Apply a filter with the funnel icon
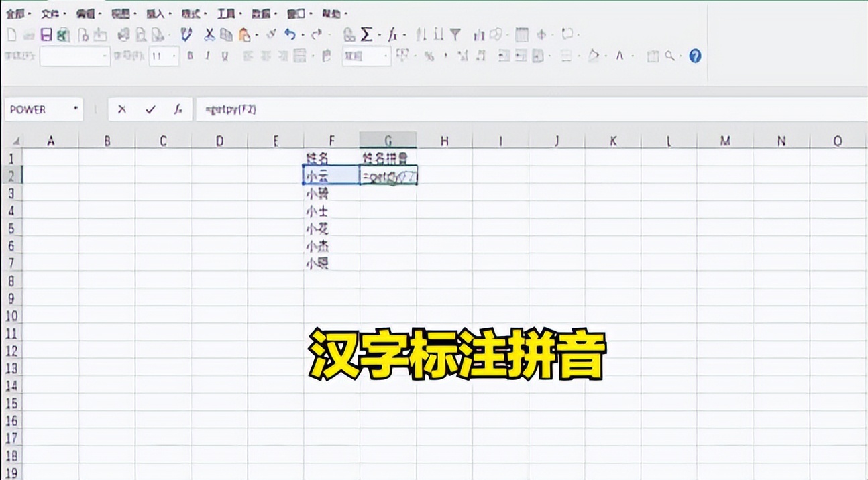This screenshot has width=868, height=480. coord(455,35)
